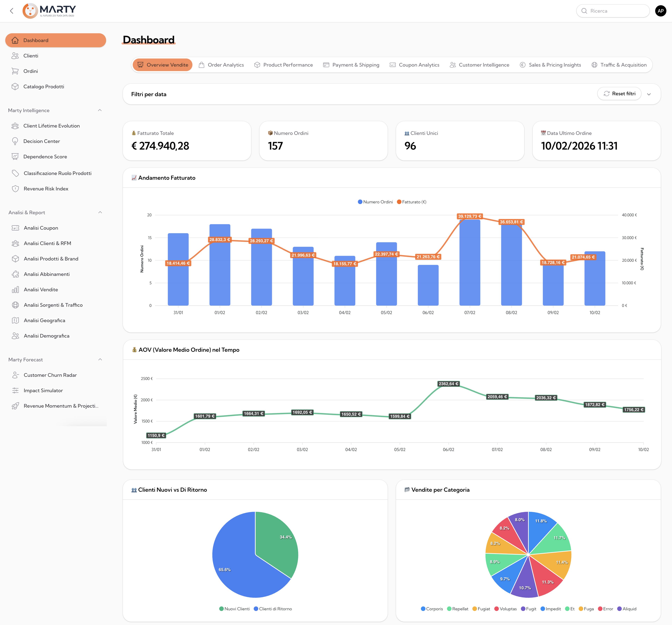Toggle the Numero Ordini legend in Andamento Fatturato
672x625 pixels.
point(375,202)
